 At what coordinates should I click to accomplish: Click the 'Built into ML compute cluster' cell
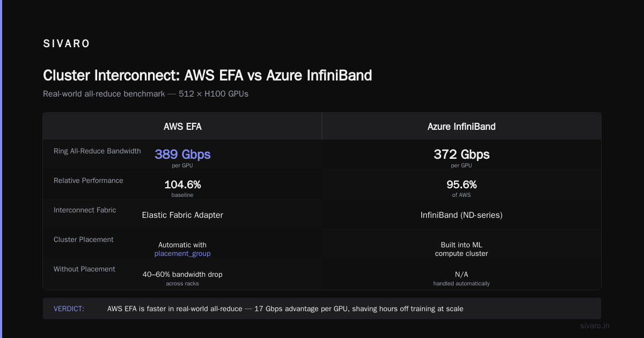tap(462, 249)
